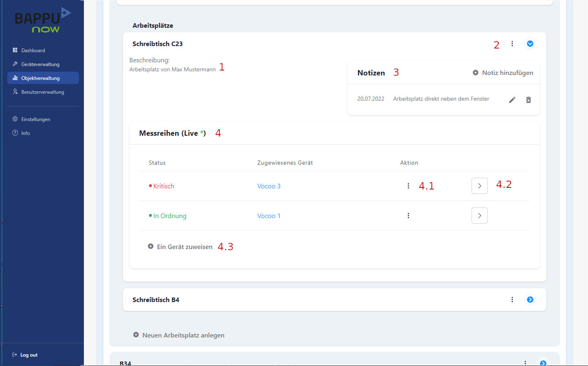Collapse the Schreibtisch C23 workplace
The image size is (588, 366).
530,44
